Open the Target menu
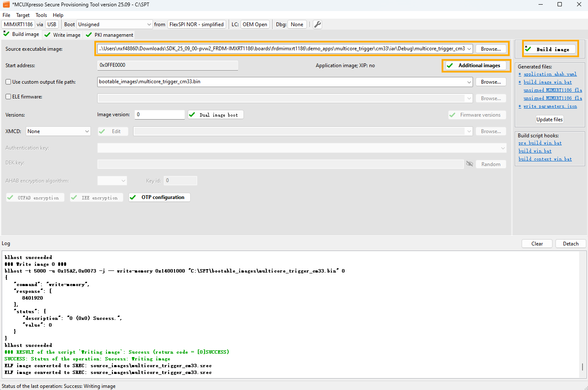Screen dimensions: 588x390 coord(23,15)
